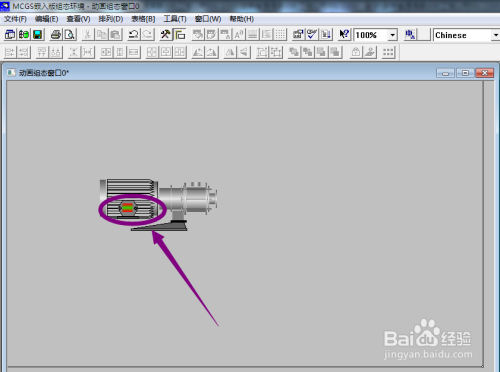The width and height of the screenshot is (500, 372).
Task: Open the 查看(V) menu
Action: (x=78, y=19)
